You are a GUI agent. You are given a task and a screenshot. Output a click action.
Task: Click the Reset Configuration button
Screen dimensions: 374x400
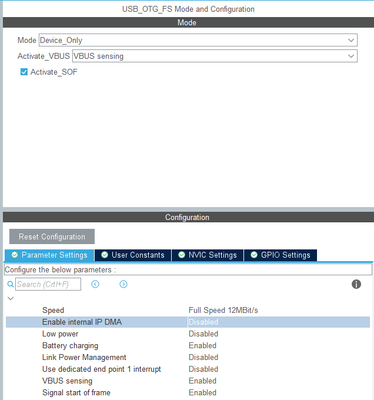52,237
